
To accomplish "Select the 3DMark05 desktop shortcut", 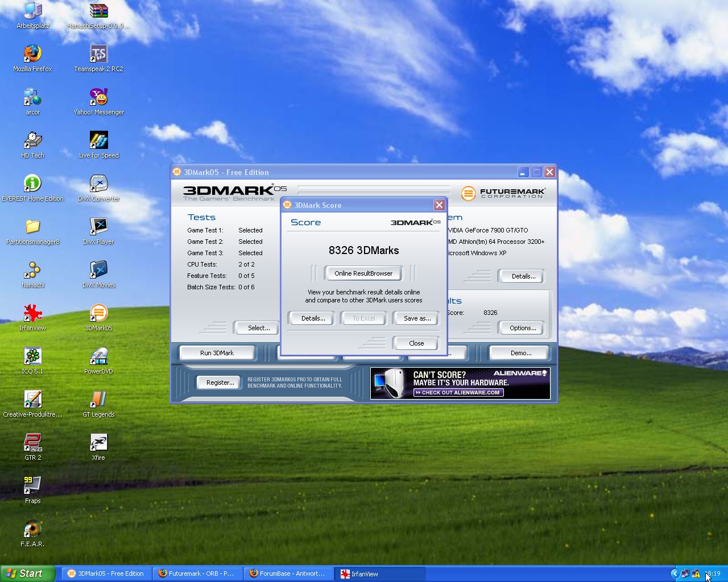I will pos(98,318).
